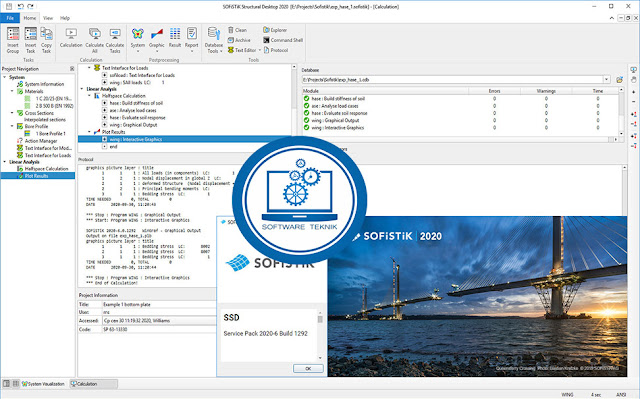Viewport: 640px width, 399px height.
Task: Click the Title field in Project Information
Action: [x=159, y=304]
